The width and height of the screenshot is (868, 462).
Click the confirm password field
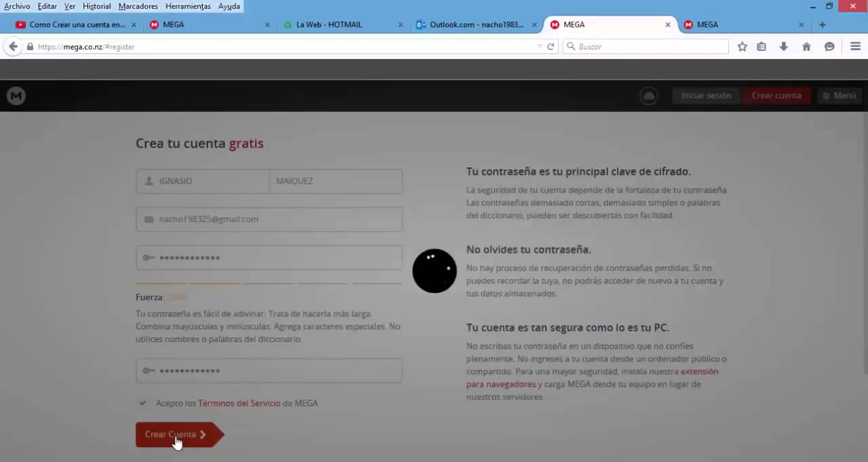[x=269, y=371]
